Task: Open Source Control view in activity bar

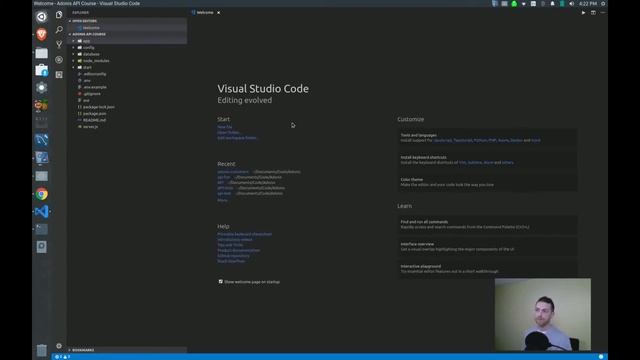Action: (59, 44)
